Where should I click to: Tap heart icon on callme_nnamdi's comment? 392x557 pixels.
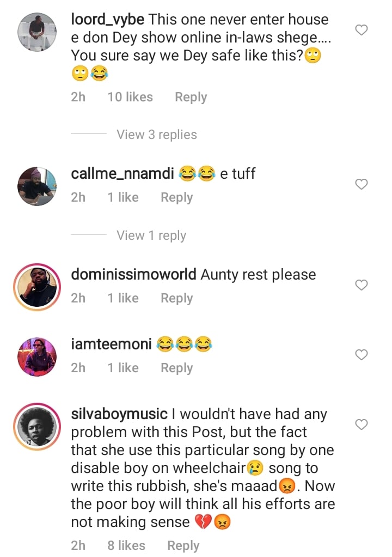coord(362,185)
